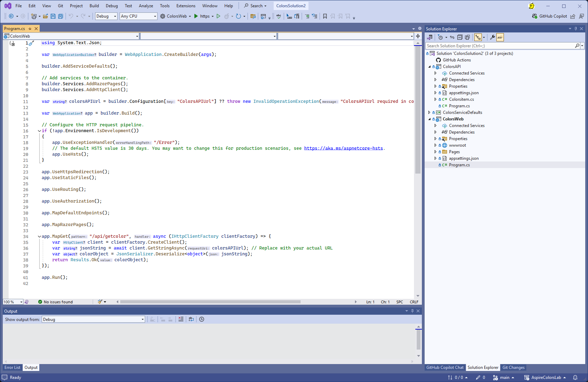Click the GitHub Copilot button

(x=549, y=16)
